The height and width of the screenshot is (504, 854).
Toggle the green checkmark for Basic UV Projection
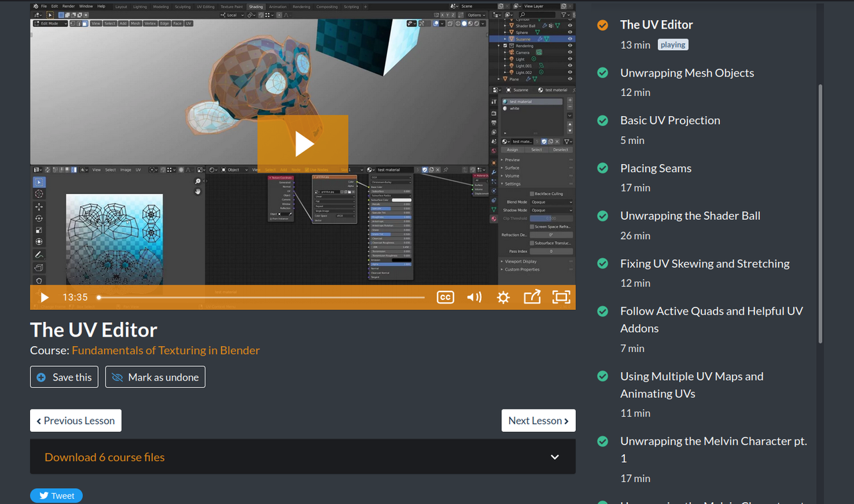coord(602,121)
